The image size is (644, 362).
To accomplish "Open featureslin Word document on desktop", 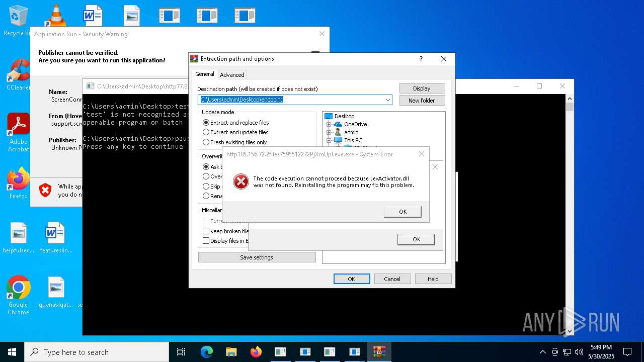I will pyautogui.click(x=56, y=238).
